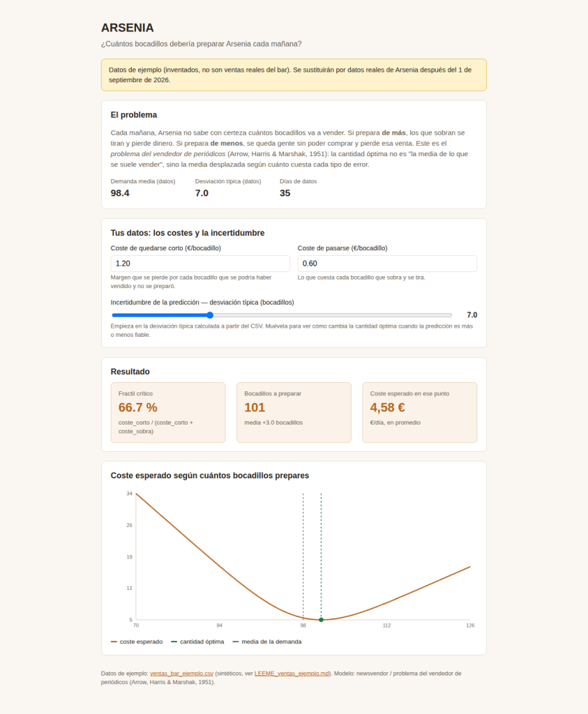Click the 'cantidad óptima' legend entry

[197, 641]
